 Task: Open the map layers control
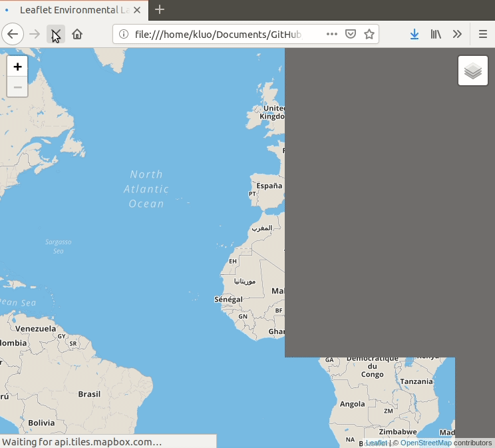point(473,71)
